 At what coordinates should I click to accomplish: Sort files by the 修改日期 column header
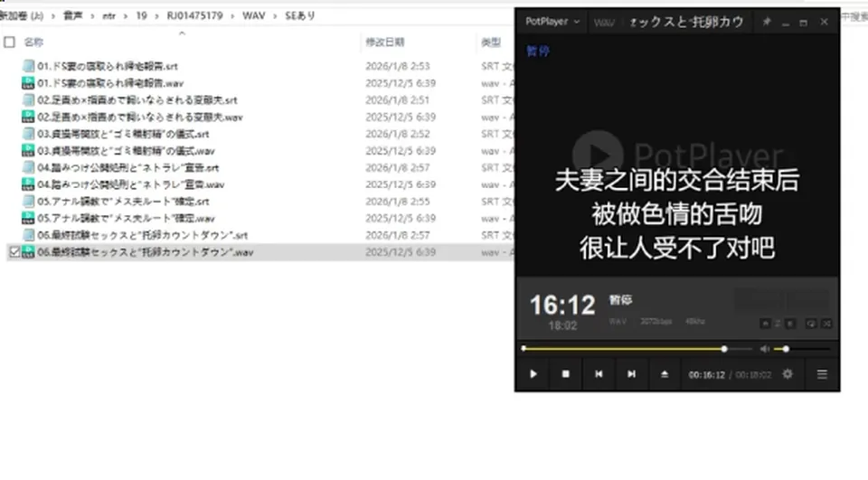click(x=385, y=42)
